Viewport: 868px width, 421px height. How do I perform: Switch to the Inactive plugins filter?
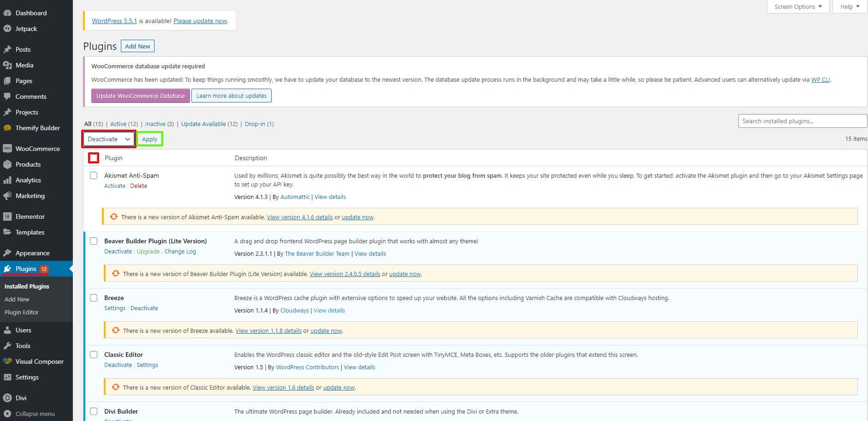click(x=155, y=124)
